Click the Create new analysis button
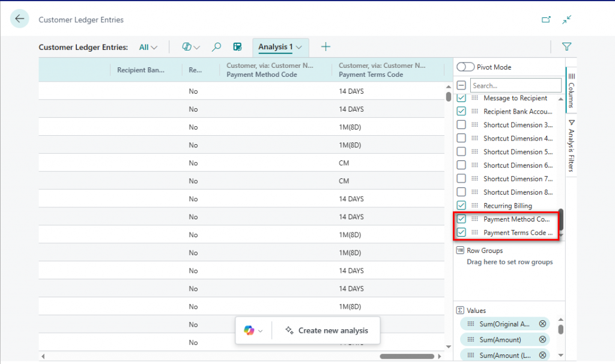 [x=327, y=330]
